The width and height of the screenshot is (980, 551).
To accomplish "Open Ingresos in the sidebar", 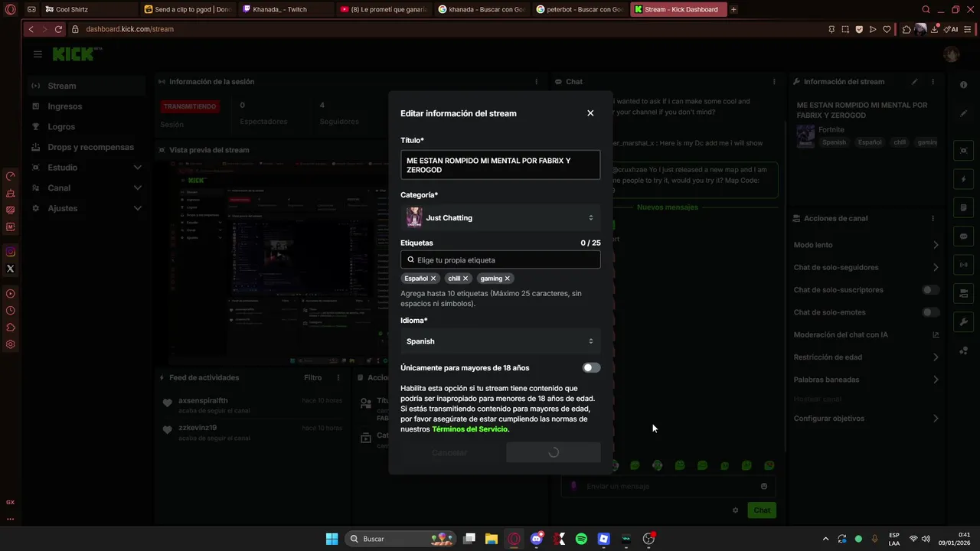I will pos(86,106).
